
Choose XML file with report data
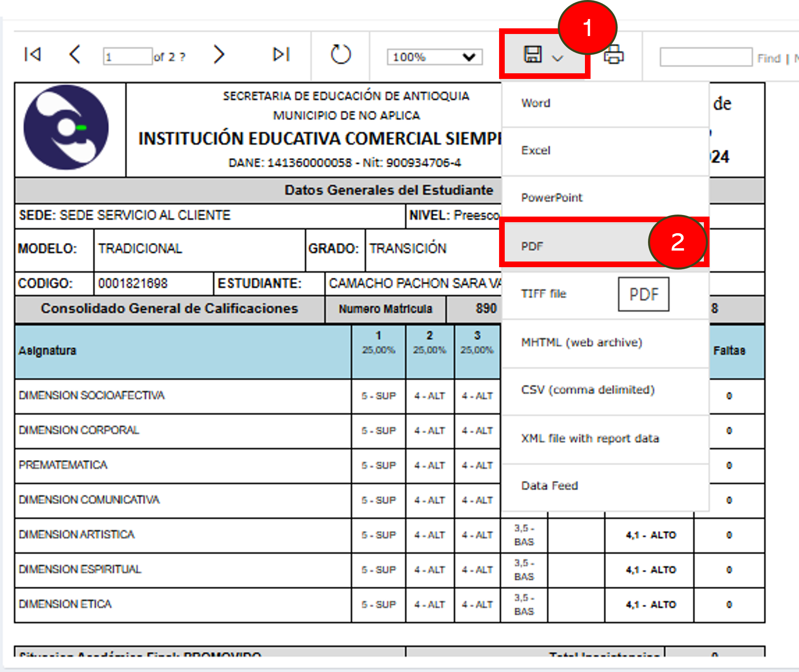pyautogui.click(x=590, y=438)
